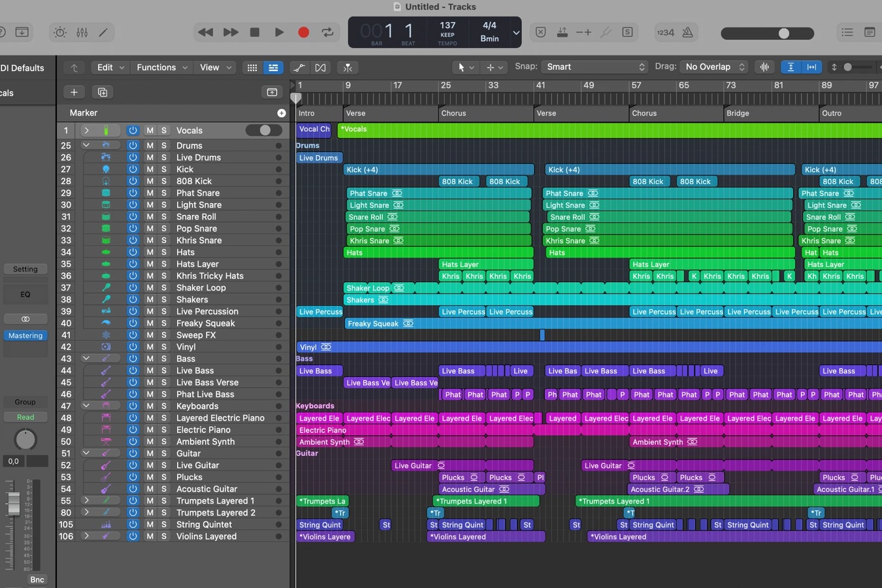Mute the Live Guitar track

pos(150,465)
